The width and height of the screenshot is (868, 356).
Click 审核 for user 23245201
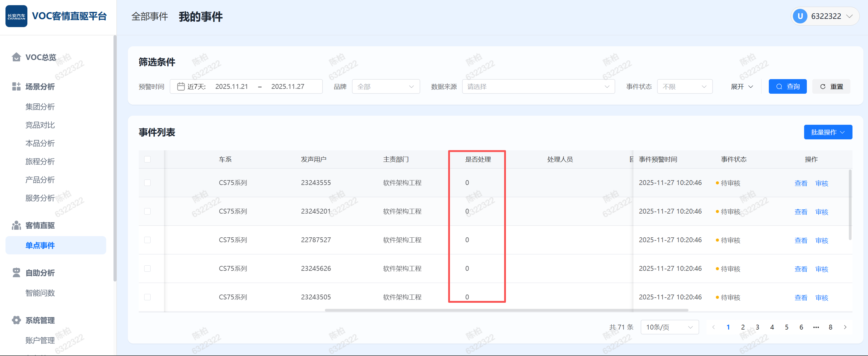pos(821,212)
